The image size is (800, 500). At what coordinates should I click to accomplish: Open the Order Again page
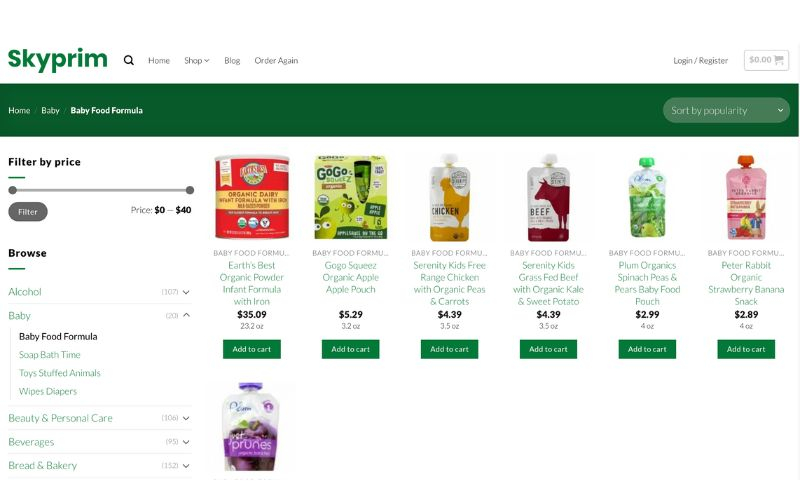(x=276, y=60)
